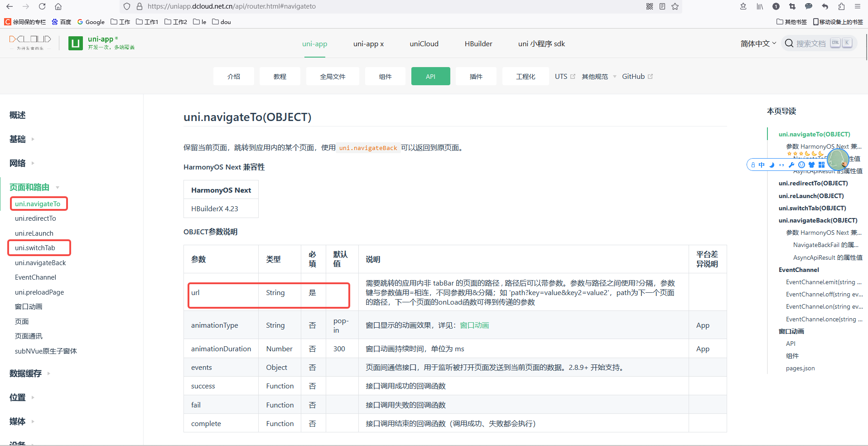Image resolution: width=868 pixels, height=446 pixels.
Task: Open the browser hamburger menu
Action: pos(858,6)
